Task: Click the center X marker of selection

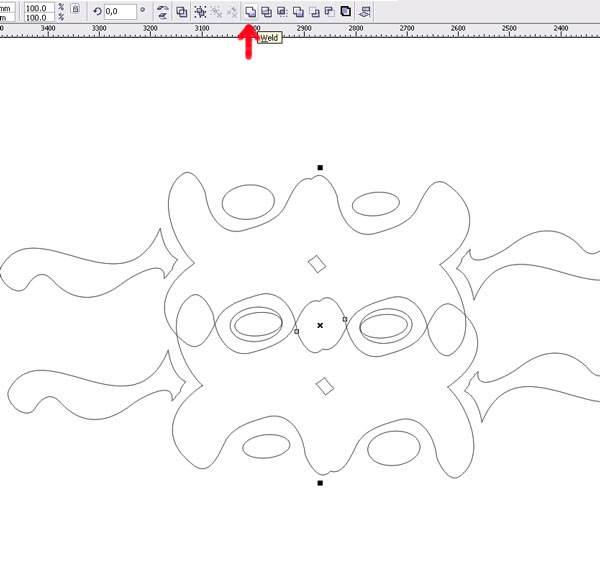Action: point(320,325)
